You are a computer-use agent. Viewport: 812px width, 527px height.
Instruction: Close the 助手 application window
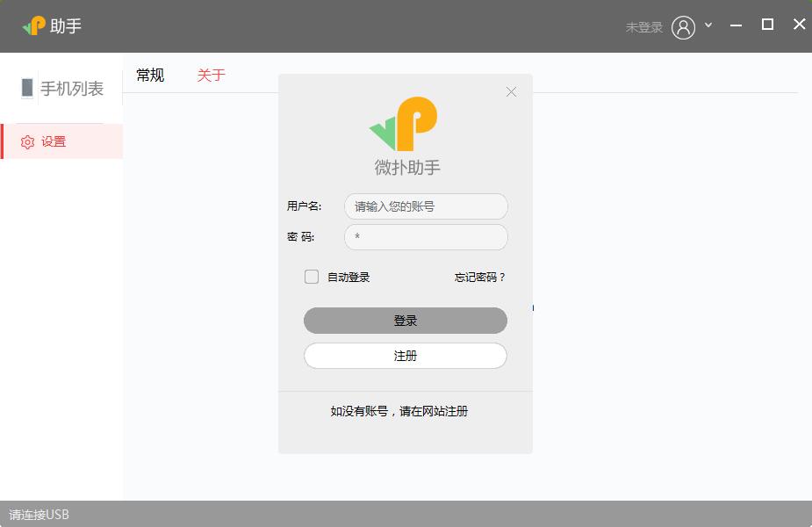coord(799,24)
